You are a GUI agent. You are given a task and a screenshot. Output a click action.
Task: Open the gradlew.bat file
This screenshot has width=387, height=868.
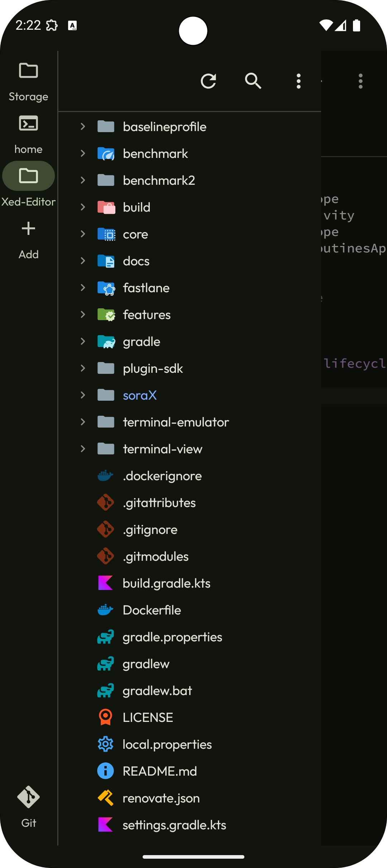tap(190, 691)
